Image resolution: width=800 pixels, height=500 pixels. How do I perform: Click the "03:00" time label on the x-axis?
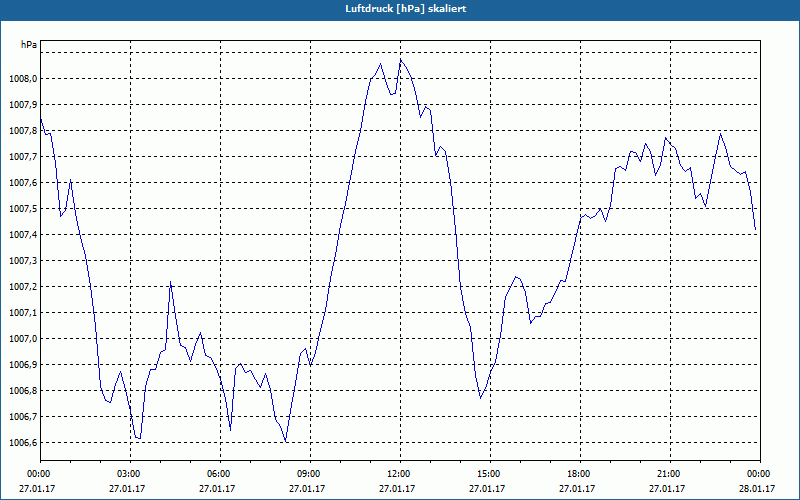(x=131, y=474)
